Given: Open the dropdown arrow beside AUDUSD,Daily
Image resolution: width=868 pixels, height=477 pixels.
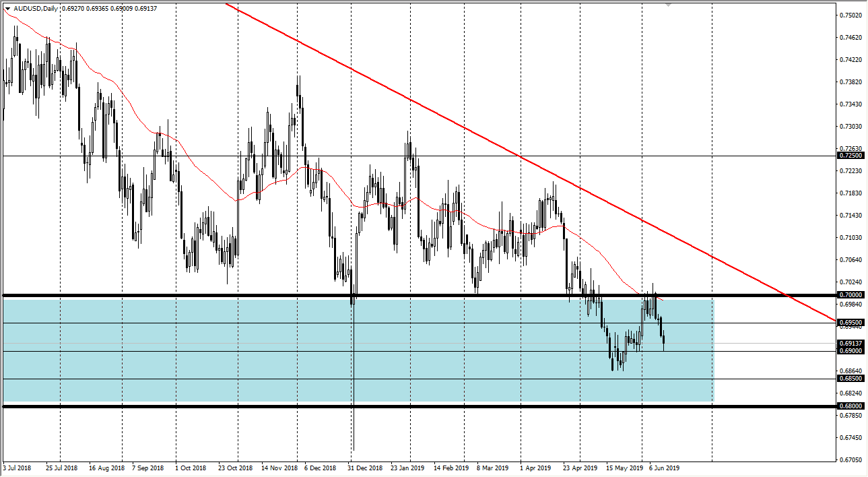Looking at the screenshot, I should pyautogui.click(x=7, y=7).
